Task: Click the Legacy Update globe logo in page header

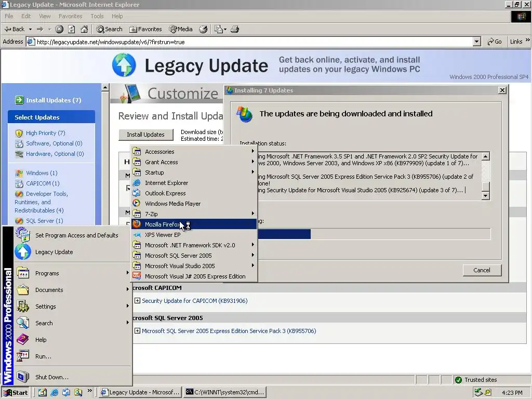Action: point(124,65)
